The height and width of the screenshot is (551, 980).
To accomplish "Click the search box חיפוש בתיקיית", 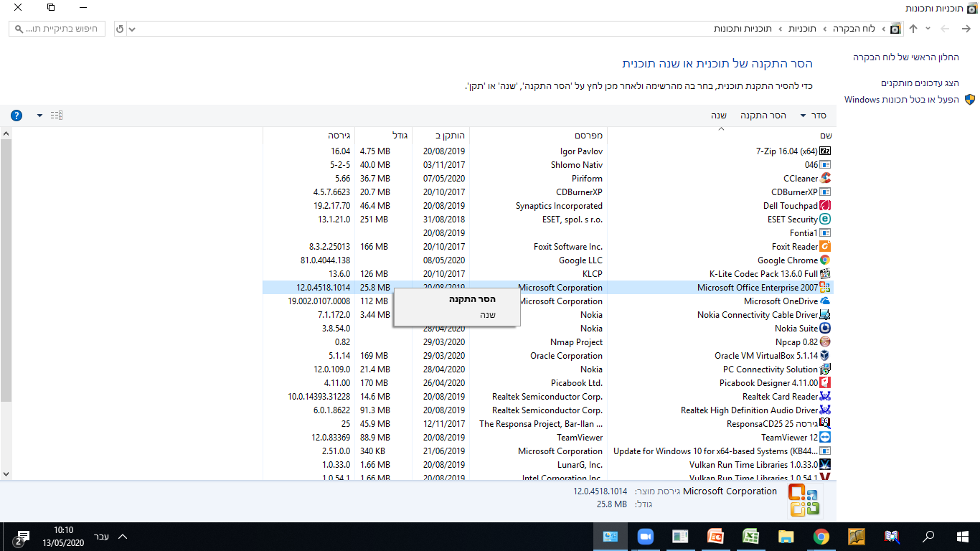I will tap(57, 29).
